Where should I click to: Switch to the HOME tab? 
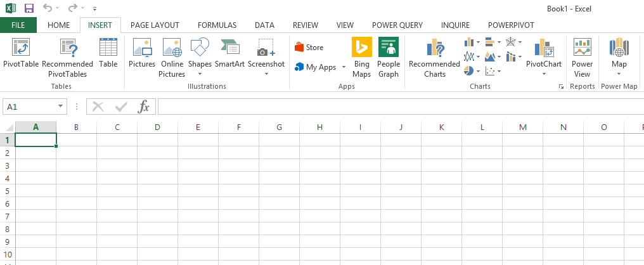coord(59,25)
